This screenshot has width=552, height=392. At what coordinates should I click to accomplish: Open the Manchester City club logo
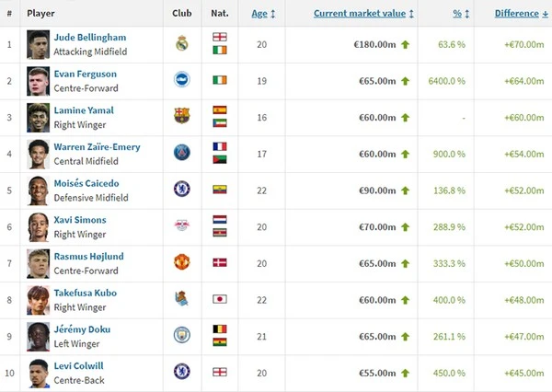click(x=182, y=335)
